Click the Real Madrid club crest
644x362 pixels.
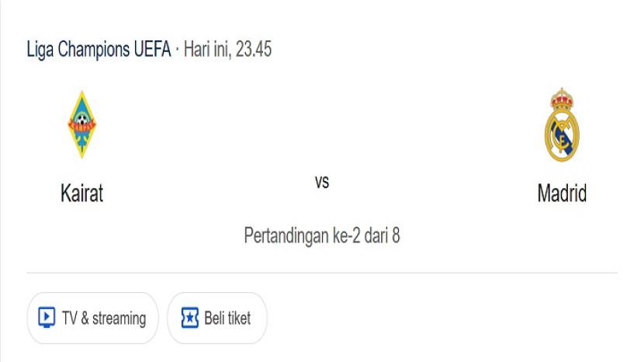(x=561, y=126)
